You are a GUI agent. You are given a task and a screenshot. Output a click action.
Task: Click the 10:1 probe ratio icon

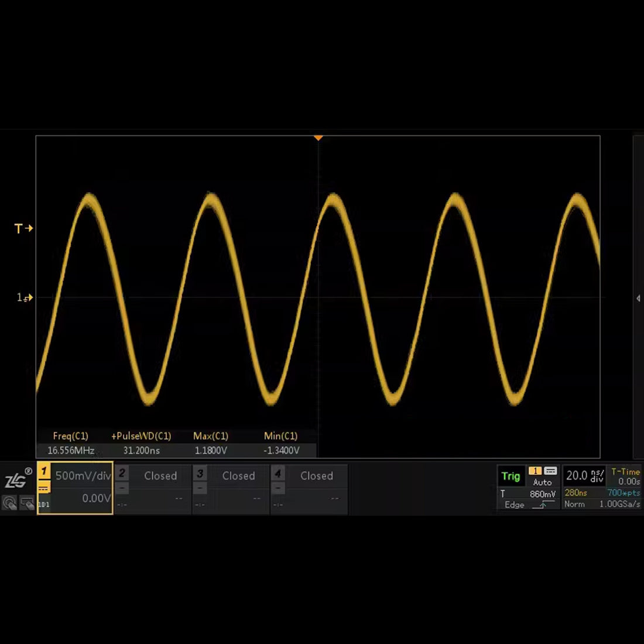pyautogui.click(x=44, y=504)
